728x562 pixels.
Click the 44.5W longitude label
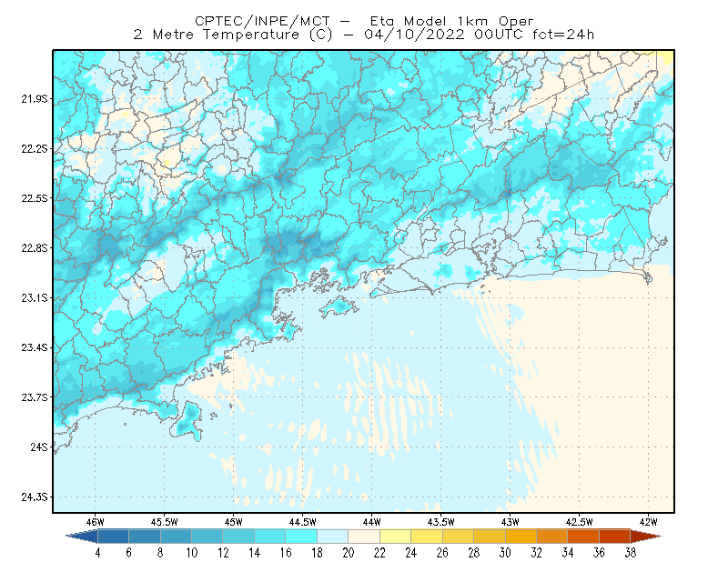(x=303, y=522)
